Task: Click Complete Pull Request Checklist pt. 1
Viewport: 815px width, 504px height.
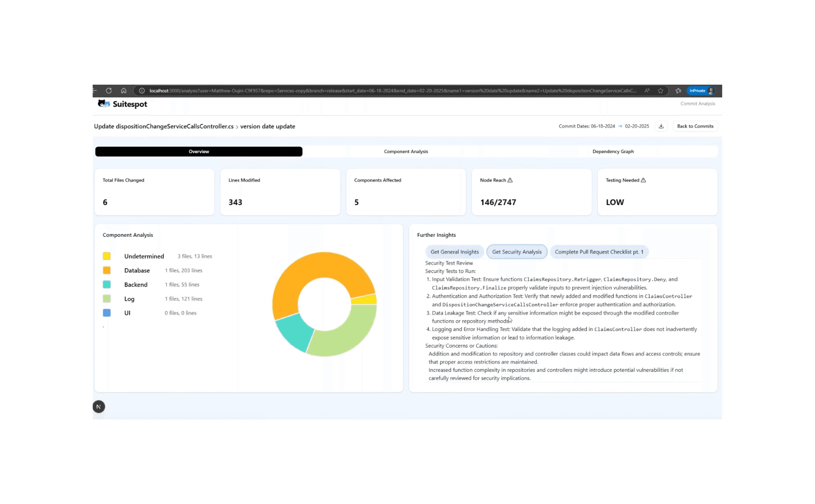Action: (x=599, y=252)
